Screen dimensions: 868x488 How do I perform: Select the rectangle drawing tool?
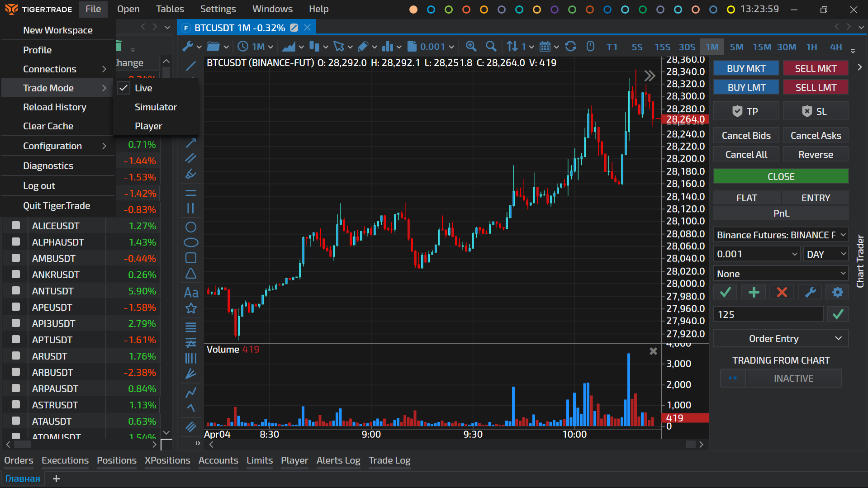(x=191, y=258)
